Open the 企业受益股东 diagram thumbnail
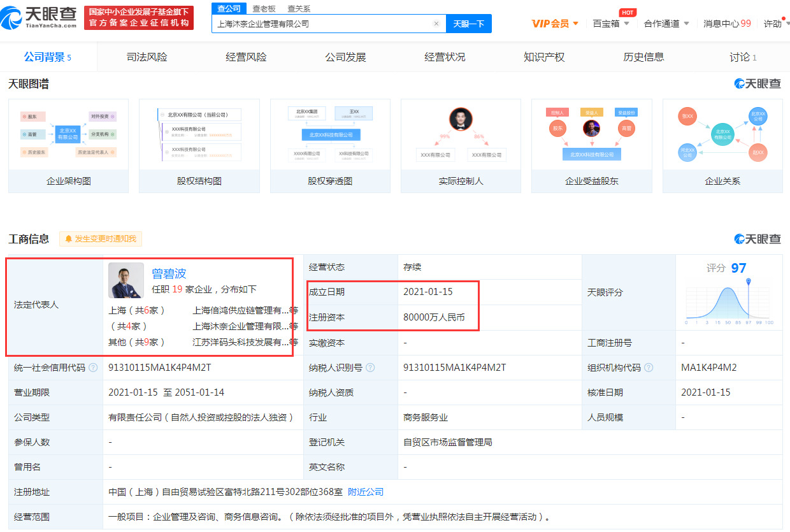The width and height of the screenshot is (790, 532). click(592, 146)
